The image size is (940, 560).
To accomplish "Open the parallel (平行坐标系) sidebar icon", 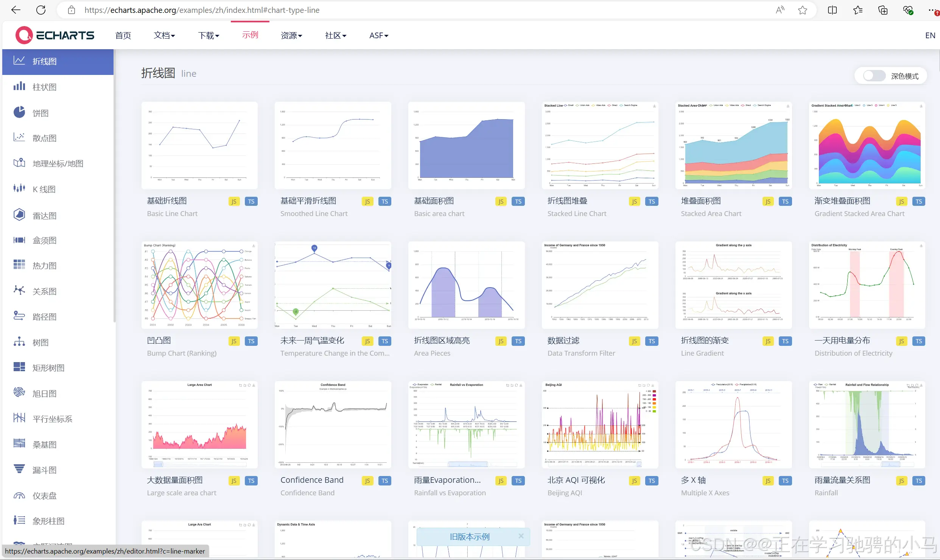I will pyautogui.click(x=19, y=418).
